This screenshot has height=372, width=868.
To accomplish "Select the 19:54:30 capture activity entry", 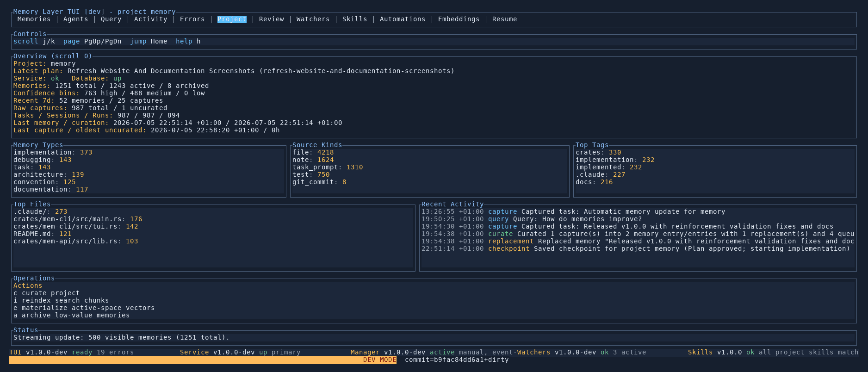I will point(627,226).
